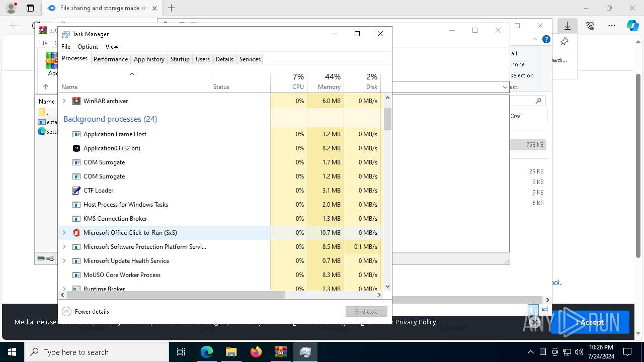Click the Application Frame Host icon
Image resolution: width=644 pixels, height=362 pixels.
[76, 134]
